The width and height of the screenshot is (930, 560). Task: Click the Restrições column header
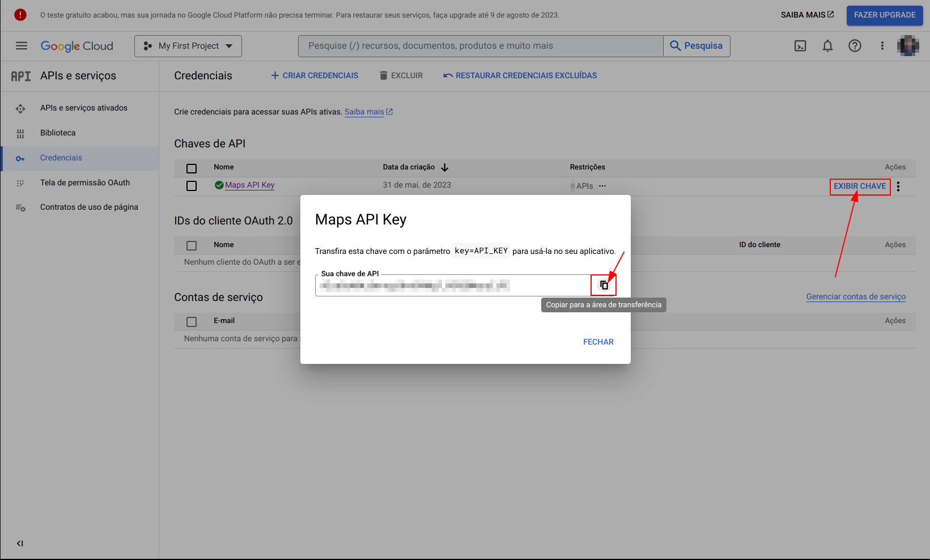588,167
